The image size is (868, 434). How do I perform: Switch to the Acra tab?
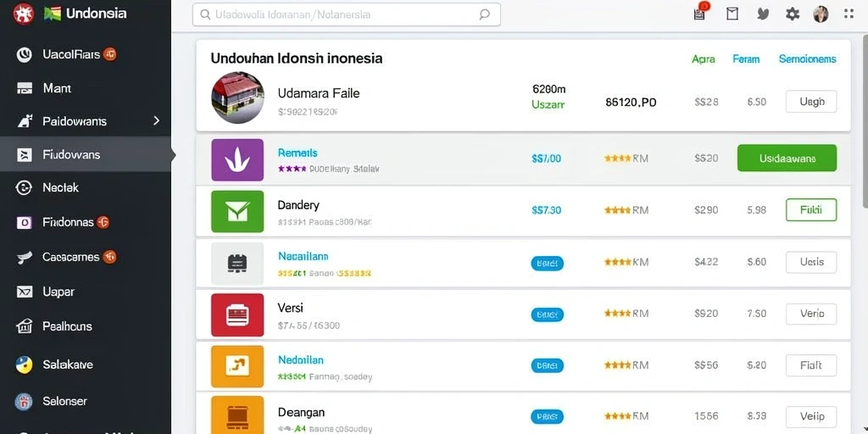703,59
